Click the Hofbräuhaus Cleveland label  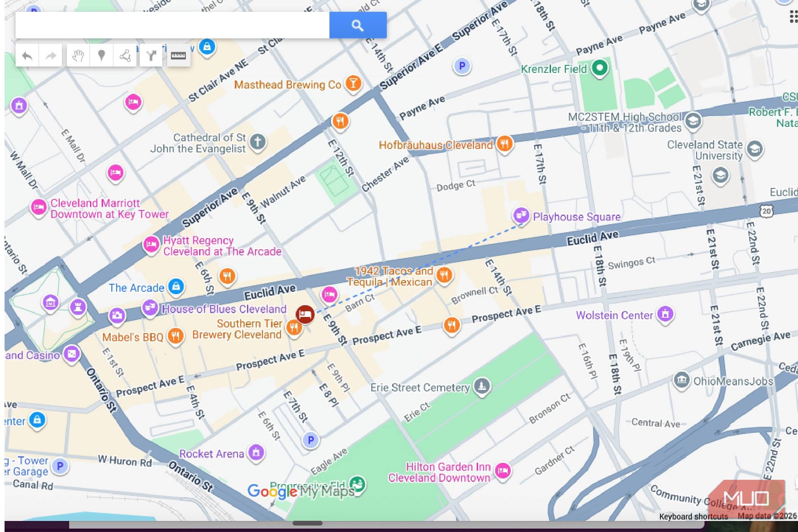(x=435, y=145)
